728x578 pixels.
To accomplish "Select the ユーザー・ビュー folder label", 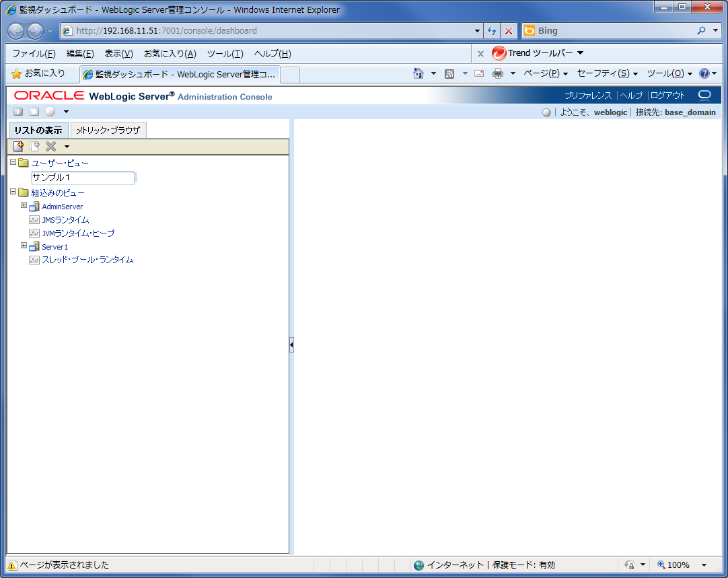I will coord(60,163).
